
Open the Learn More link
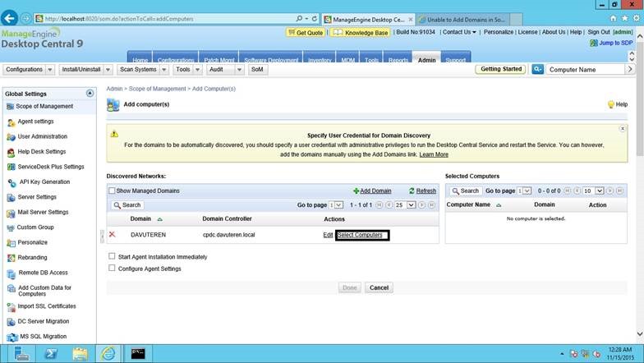point(434,154)
